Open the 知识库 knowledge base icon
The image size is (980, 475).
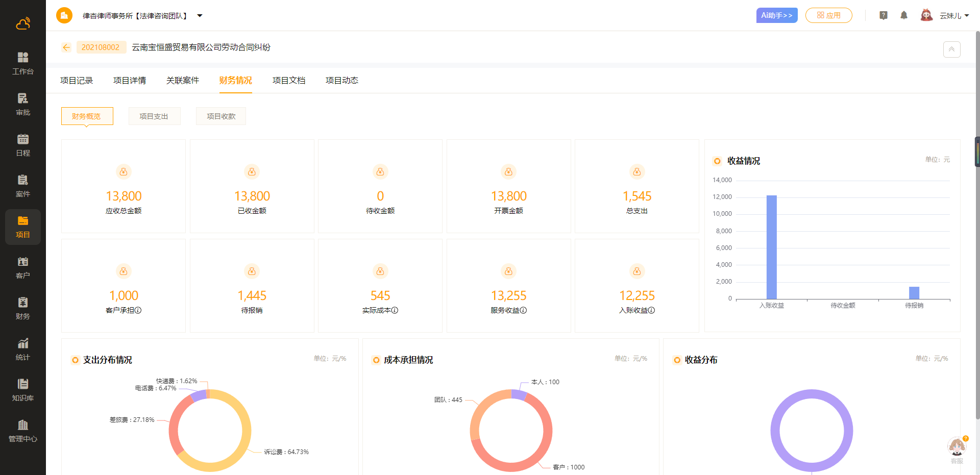[23, 390]
